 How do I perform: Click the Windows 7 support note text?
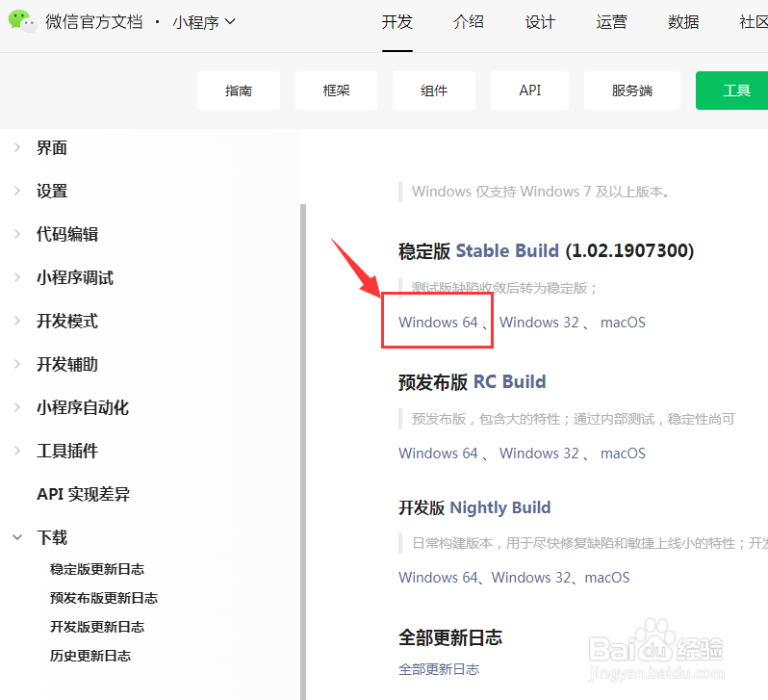(541, 192)
